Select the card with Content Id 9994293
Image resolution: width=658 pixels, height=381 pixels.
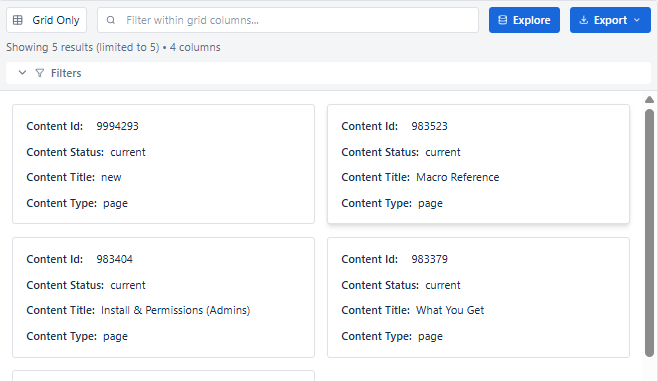[163, 164]
